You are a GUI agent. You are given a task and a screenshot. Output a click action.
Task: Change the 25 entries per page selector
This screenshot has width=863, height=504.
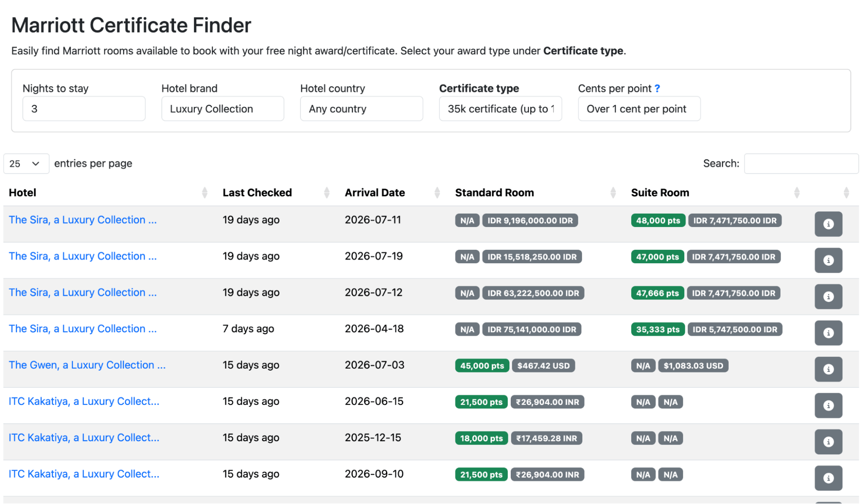[x=25, y=164]
